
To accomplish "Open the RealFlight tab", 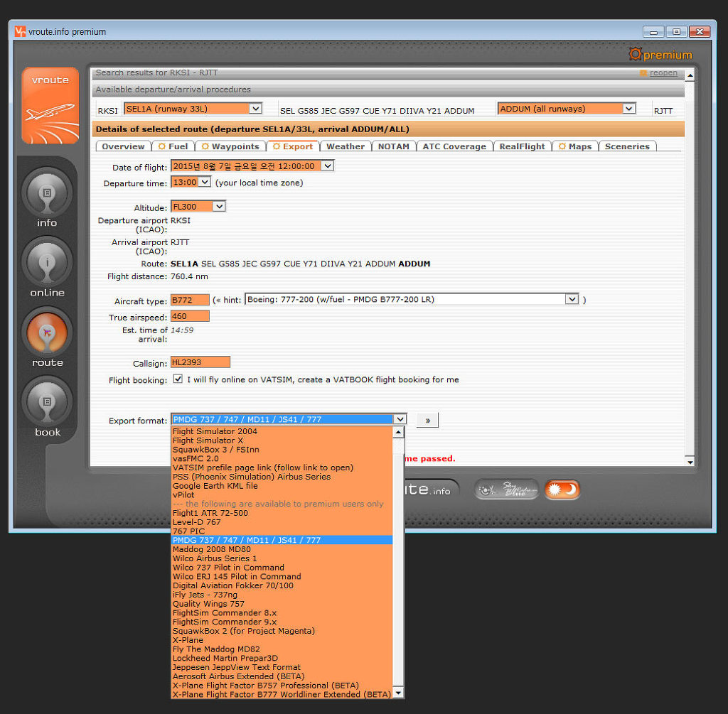I will tap(522, 146).
